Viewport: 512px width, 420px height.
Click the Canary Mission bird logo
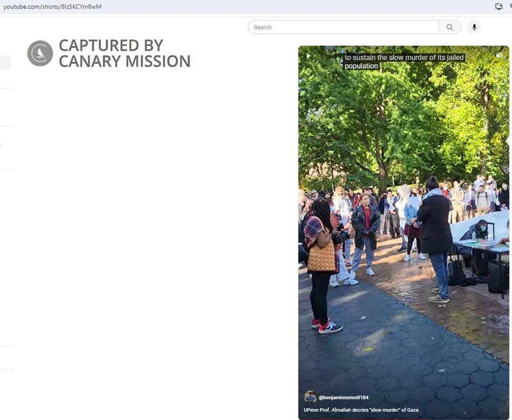point(40,53)
